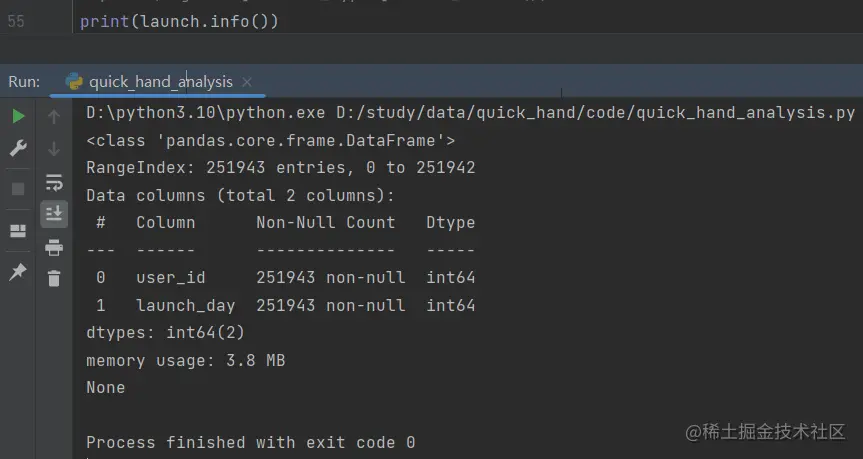863x459 pixels.
Task: Click 'Process finished with exit code 0'
Action: pos(250,442)
